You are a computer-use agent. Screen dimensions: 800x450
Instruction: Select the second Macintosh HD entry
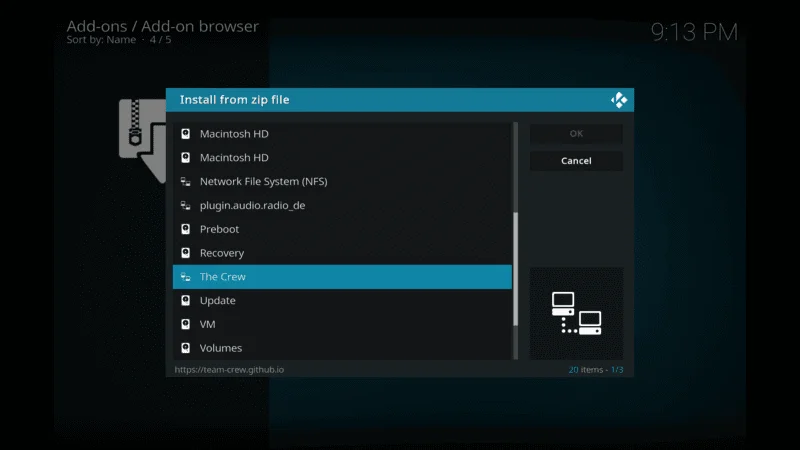[x=342, y=158]
